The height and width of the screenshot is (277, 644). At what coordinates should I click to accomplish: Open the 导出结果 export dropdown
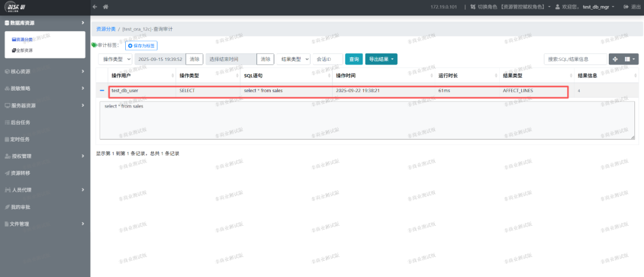[x=381, y=59]
